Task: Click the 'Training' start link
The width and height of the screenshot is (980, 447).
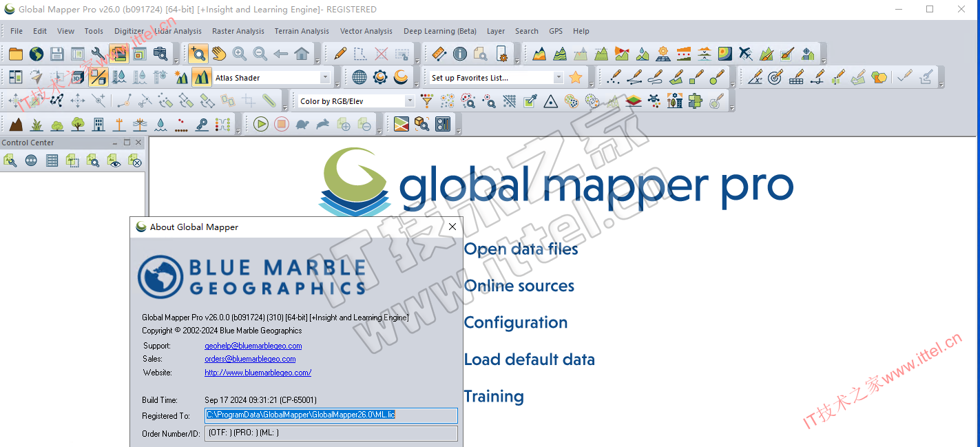Action: [494, 397]
